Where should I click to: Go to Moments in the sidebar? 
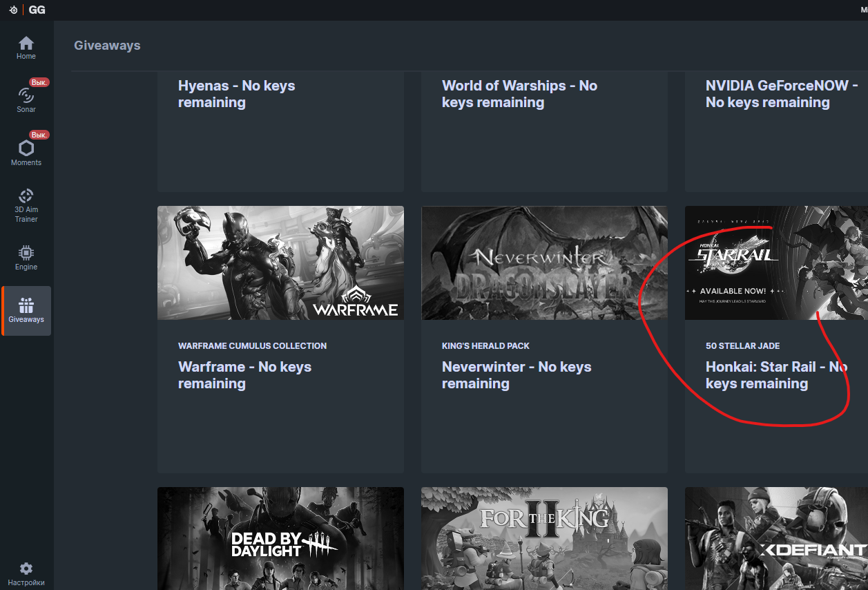coord(26,151)
